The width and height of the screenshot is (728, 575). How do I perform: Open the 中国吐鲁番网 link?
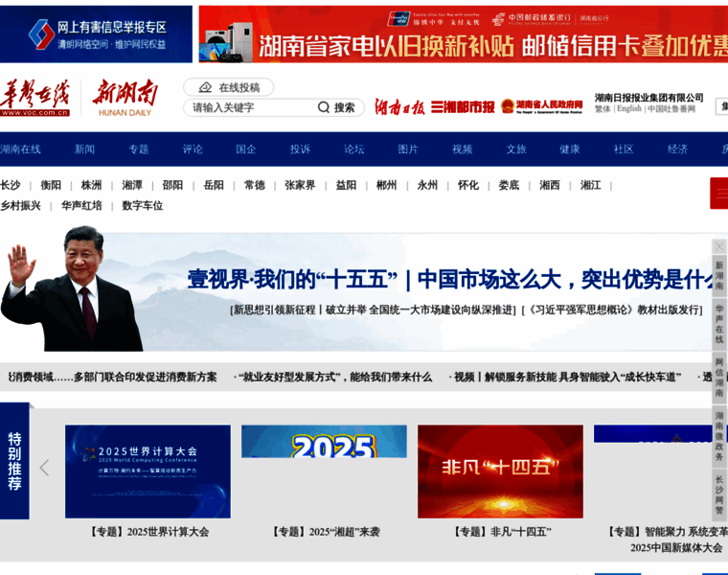click(x=671, y=108)
